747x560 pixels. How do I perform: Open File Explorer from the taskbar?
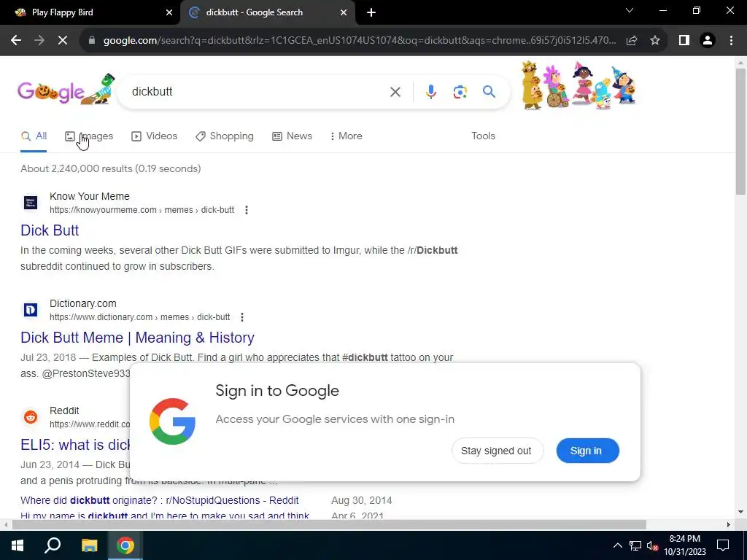89,545
